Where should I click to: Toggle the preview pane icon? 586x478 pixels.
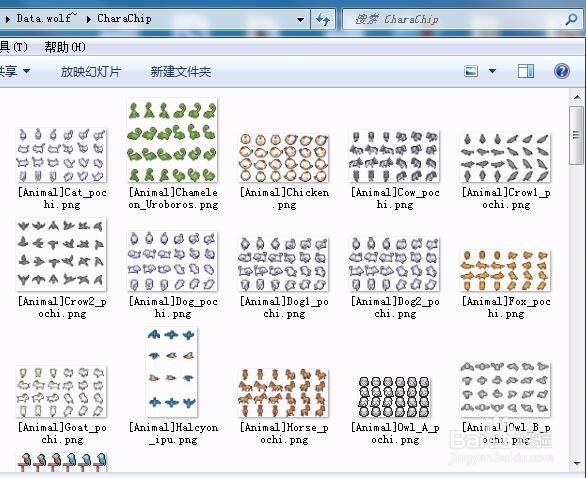526,71
